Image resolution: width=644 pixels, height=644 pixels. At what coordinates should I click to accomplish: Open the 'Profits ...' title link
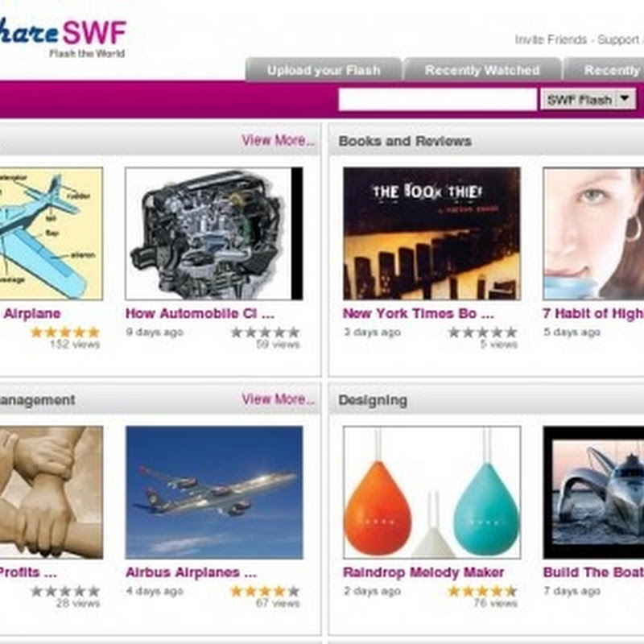coord(28,572)
